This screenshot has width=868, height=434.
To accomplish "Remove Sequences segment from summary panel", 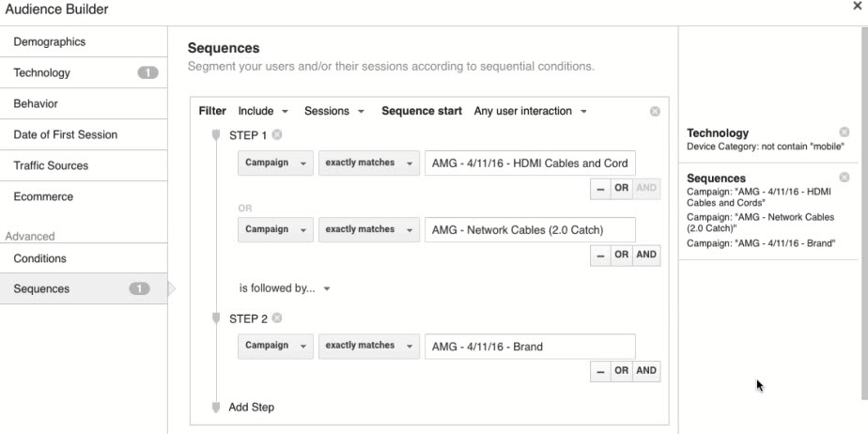I will pos(844,178).
